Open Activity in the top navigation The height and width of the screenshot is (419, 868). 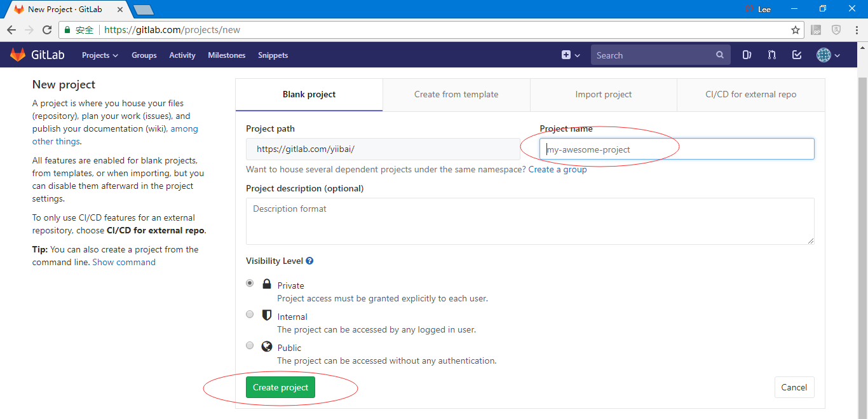coord(182,55)
